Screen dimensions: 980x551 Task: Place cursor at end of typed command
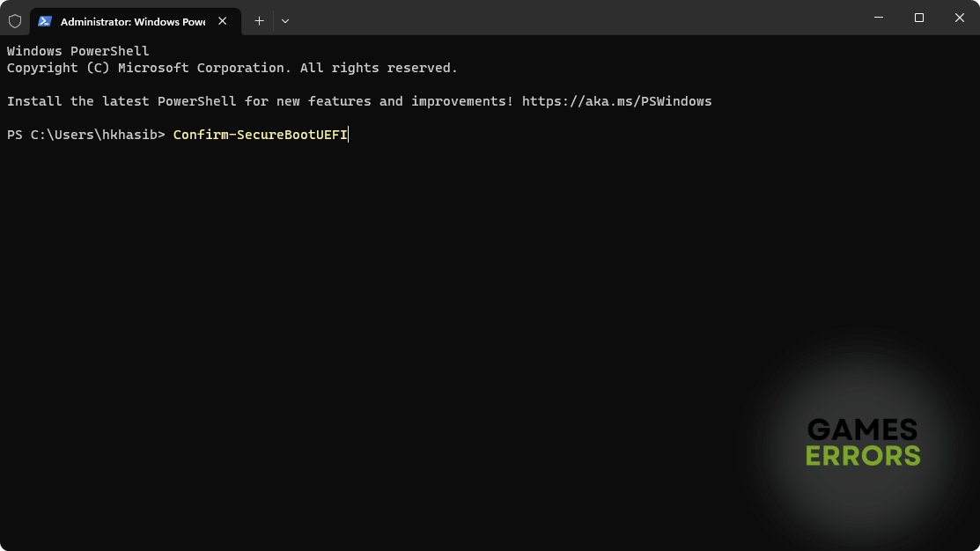349,135
